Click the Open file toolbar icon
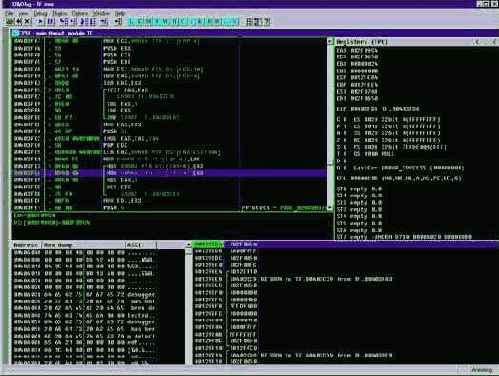This screenshot has height=376, width=499. click(10, 22)
